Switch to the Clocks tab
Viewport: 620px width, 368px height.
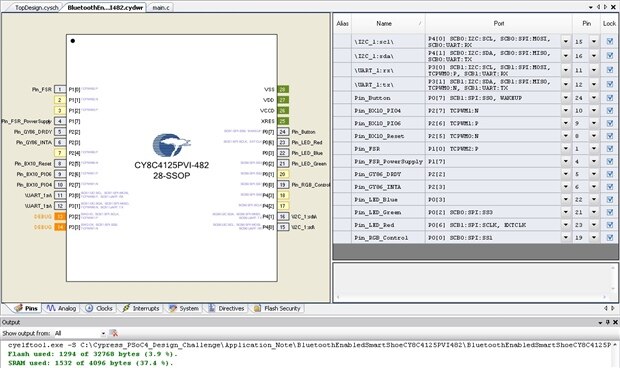click(x=100, y=308)
